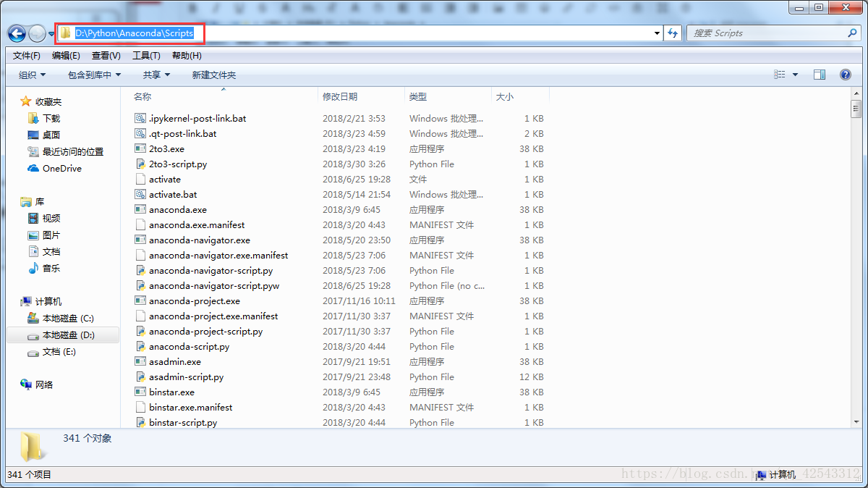Image resolution: width=868 pixels, height=488 pixels.
Task: Open the 包含到库中 dropdown
Action: click(x=95, y=75)
